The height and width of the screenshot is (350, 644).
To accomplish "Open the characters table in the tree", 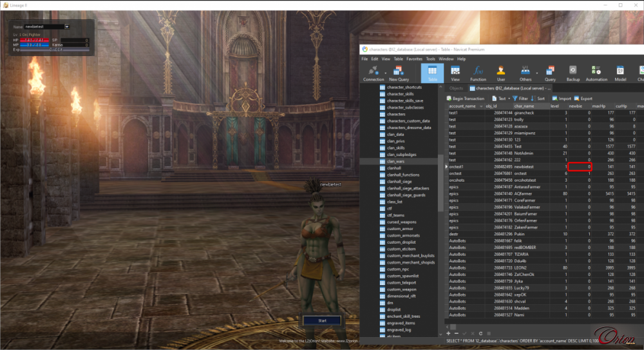I will pos(396,114).
